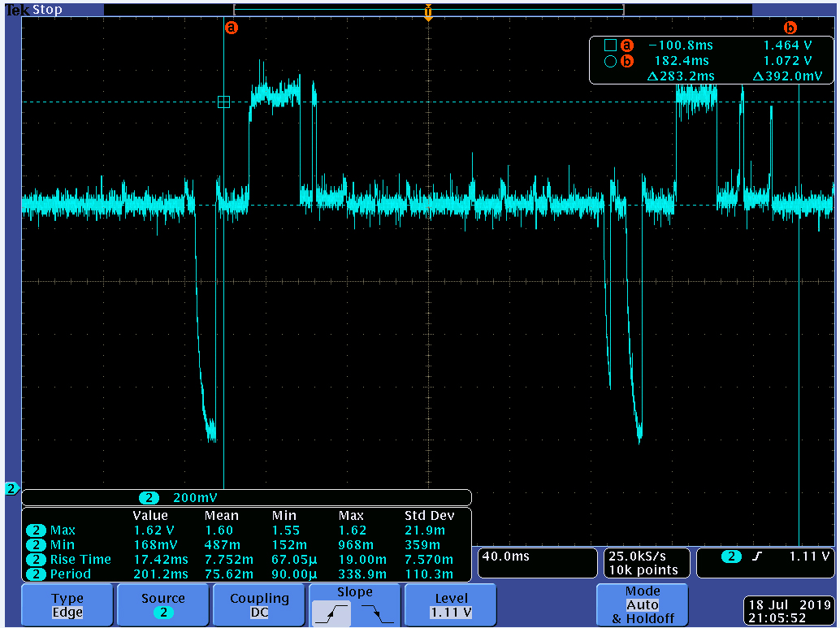Select the trigger Level 1.11 V item
This screenshot has height=628, width=840.
click(x=451, y=605)
